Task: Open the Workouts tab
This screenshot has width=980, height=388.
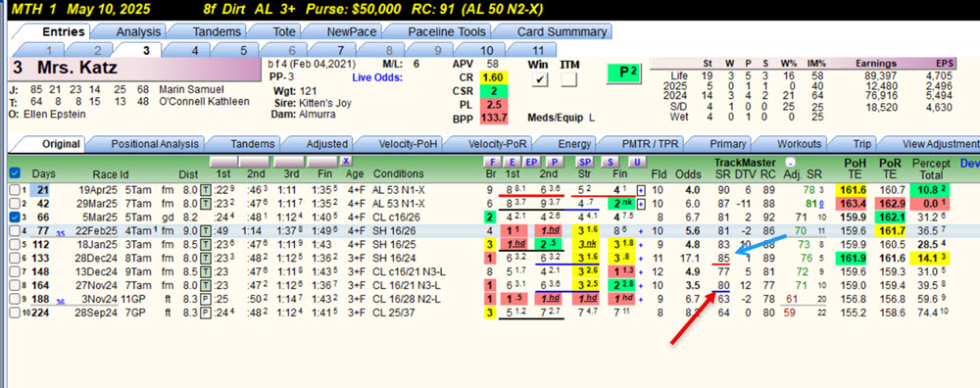Action: tap(801, 144)
